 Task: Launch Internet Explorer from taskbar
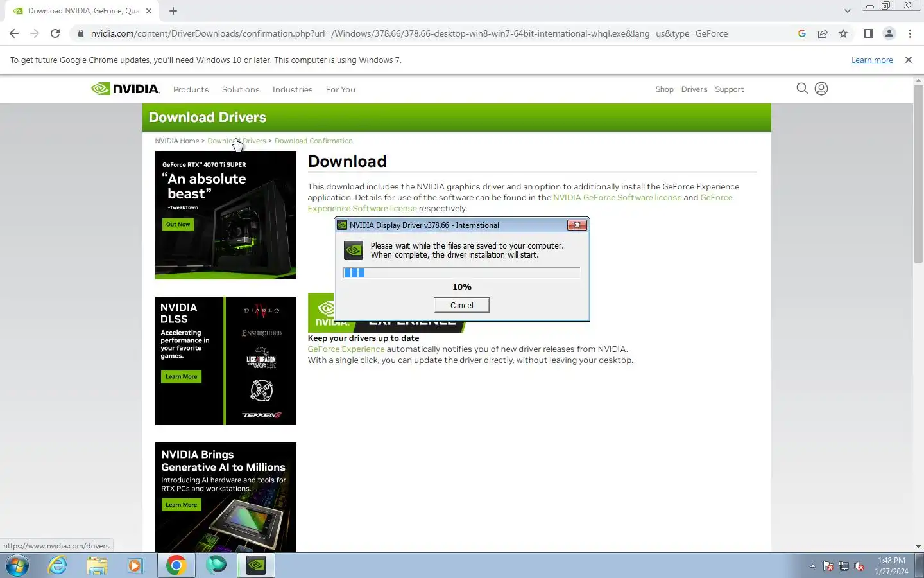point(58,565)
